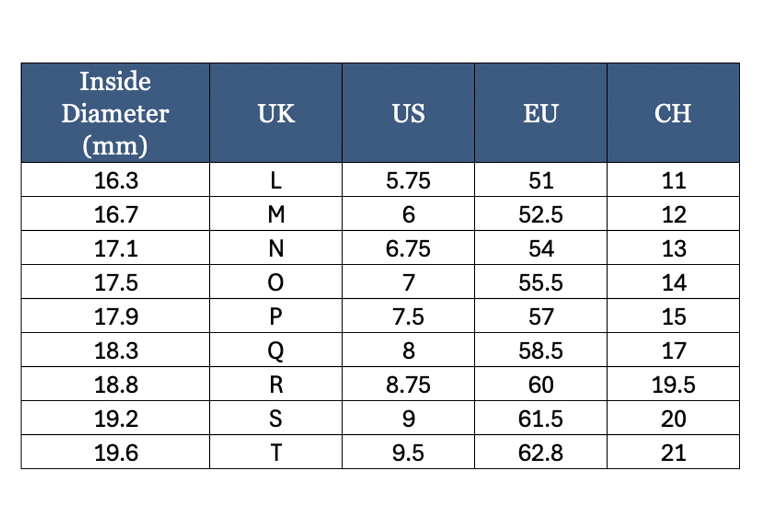Click the US column header

tap(408, 113)
